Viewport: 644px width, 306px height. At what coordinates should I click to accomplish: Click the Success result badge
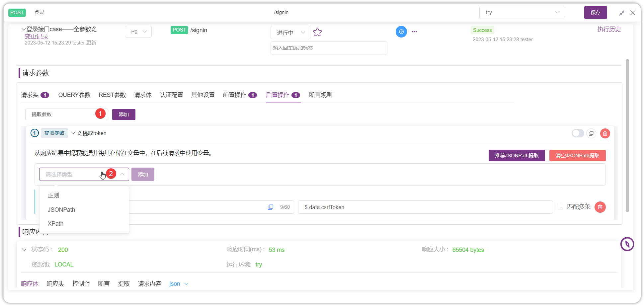(482, 30)
